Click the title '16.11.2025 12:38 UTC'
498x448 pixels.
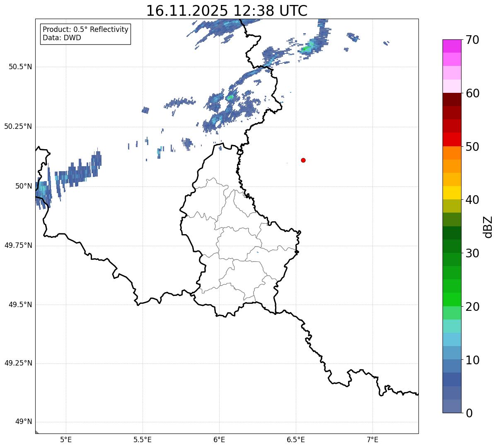[x=227, y=11]
